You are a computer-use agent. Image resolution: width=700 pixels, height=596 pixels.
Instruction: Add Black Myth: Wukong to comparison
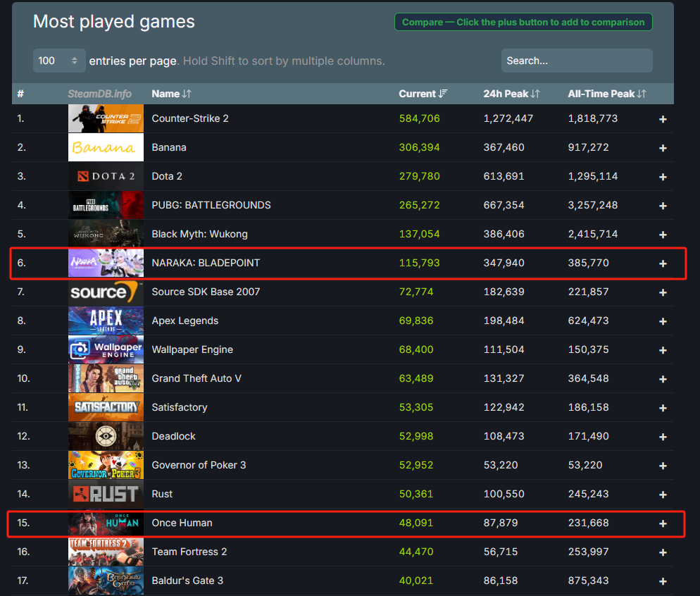(663, 235)
